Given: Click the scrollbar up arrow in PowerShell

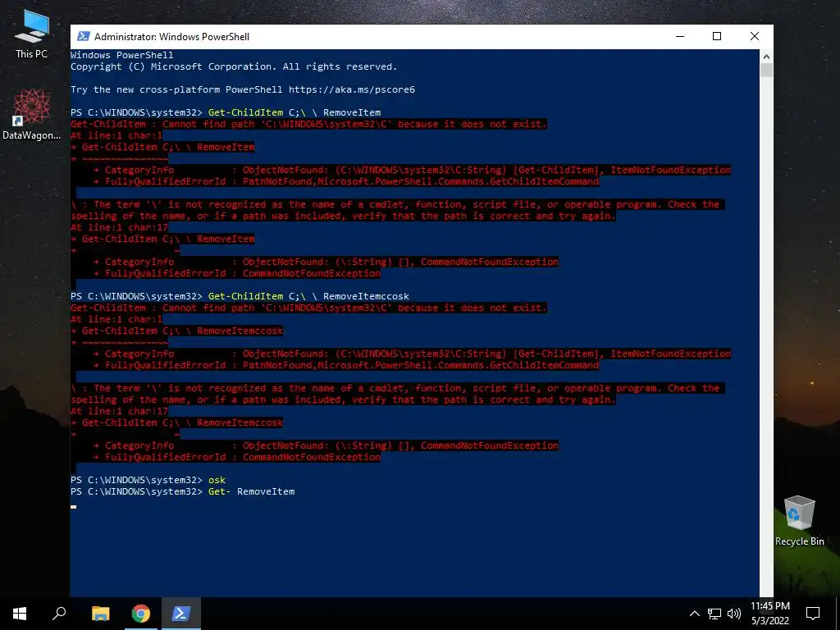Looking at the screenshot, I should (x=766, y=57).
